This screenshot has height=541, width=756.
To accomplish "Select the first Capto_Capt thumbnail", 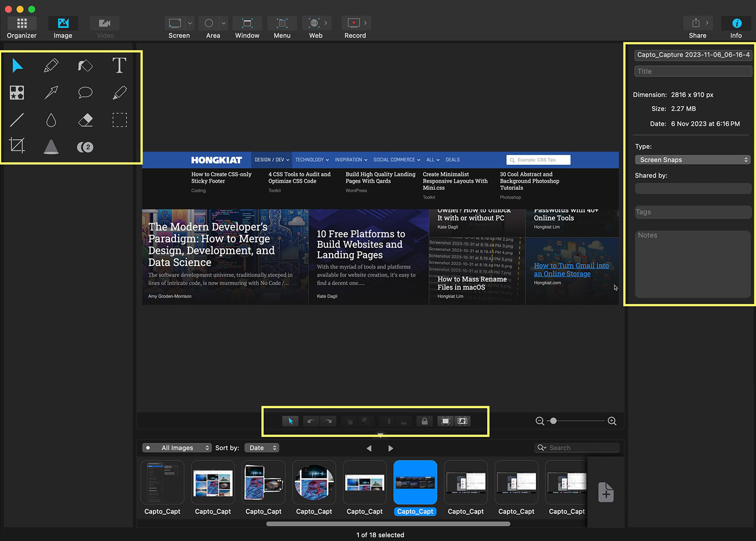I will (162, 483).
